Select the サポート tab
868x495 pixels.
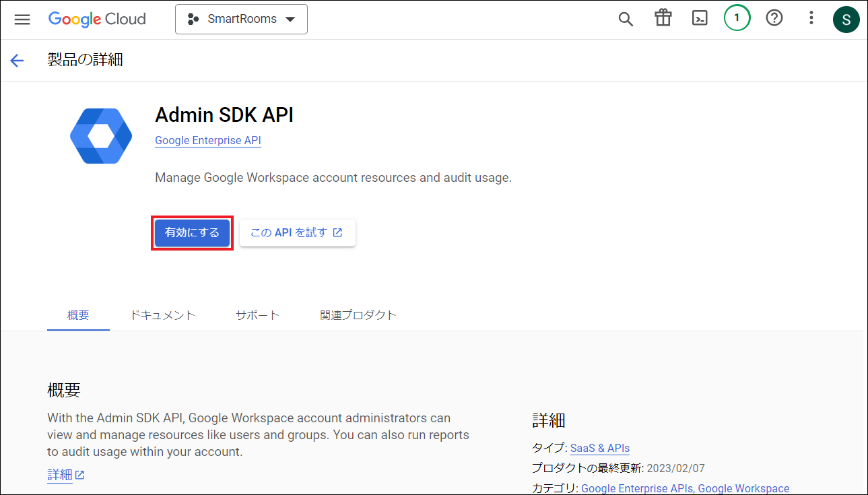pos(257,315)
